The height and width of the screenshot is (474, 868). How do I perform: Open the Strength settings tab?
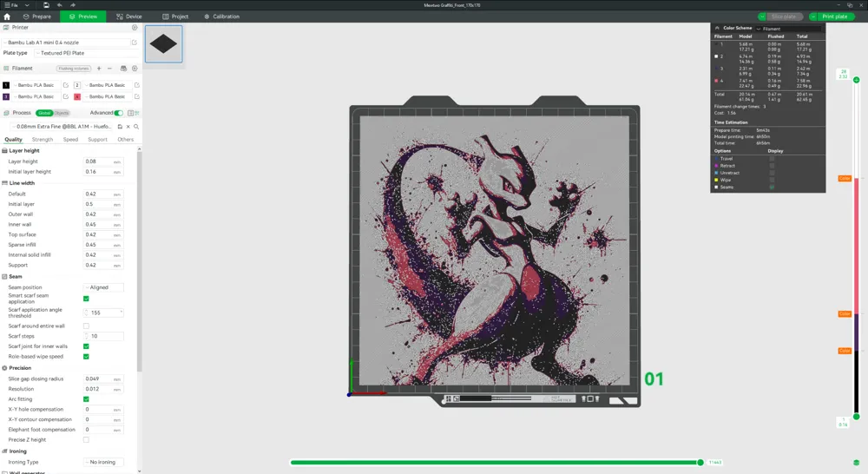point(43,140)
